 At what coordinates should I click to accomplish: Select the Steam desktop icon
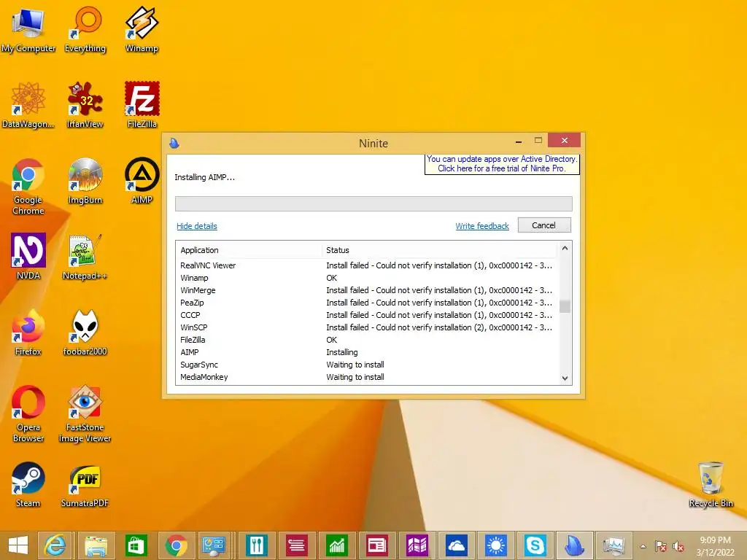[x=28, y=485]
